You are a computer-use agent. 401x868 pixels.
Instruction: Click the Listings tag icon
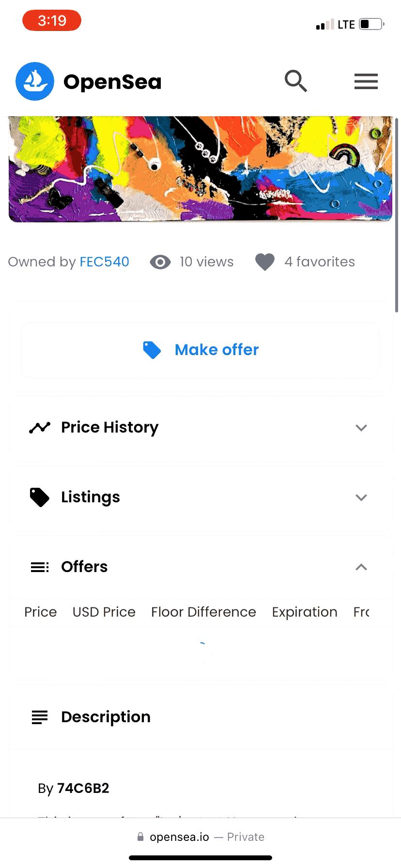pos(40,497)
